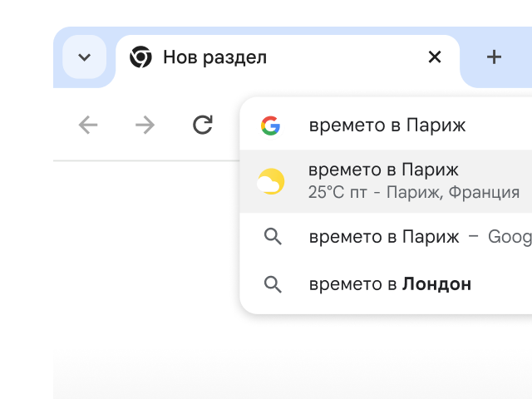
Task: Click the Chrome favicon on the tab
Action: [140, 57]
